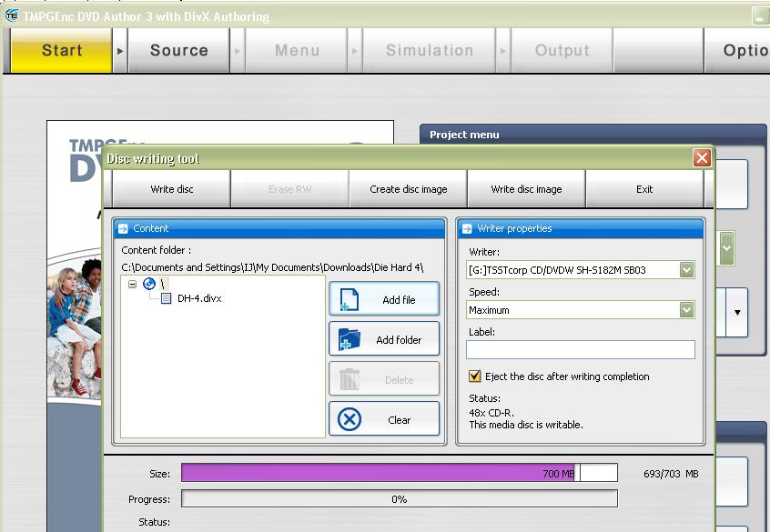Close the Disc writing tool dialog
The width and height of the screenshot is (770, 532).
point(702,158)
